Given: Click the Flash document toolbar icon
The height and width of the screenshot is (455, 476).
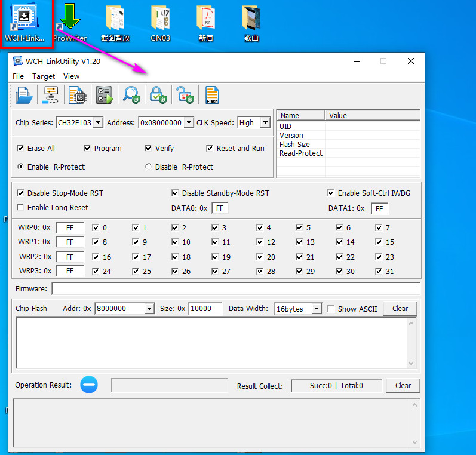Looking at the screenshot, I should [212, 95].
